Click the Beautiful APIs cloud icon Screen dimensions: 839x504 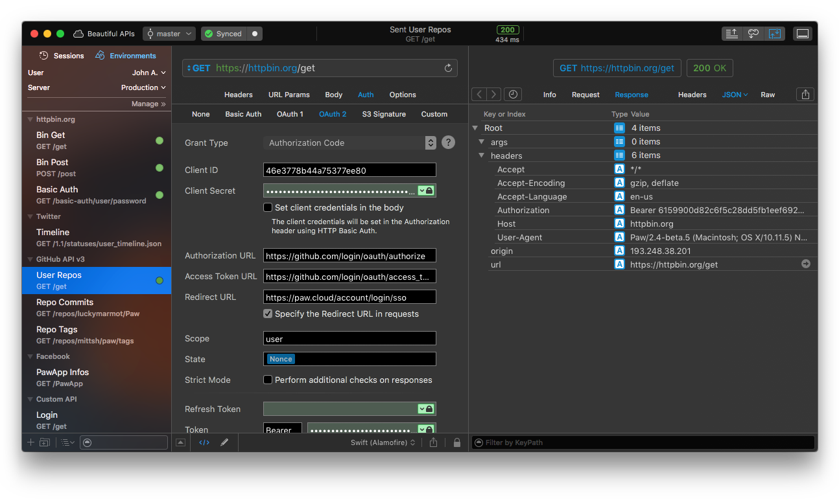(x=78, y=34)
